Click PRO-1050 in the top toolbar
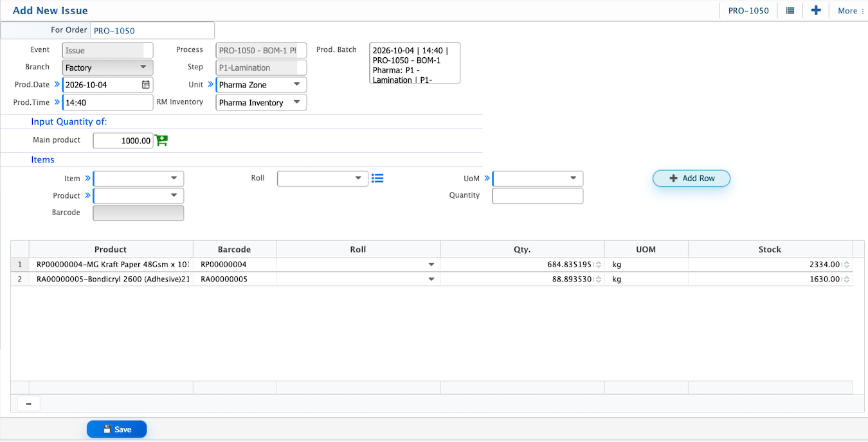868x442 pixels. click(748, 10)
